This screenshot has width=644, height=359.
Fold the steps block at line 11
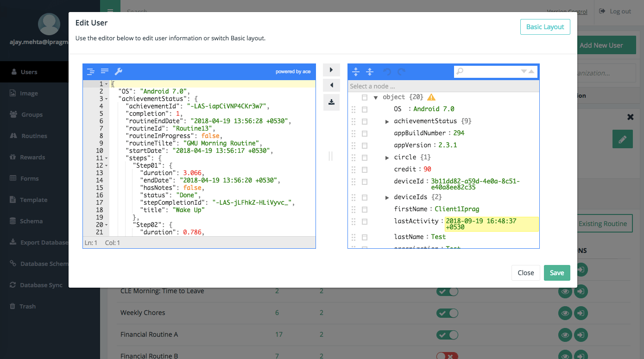point(107,158)
